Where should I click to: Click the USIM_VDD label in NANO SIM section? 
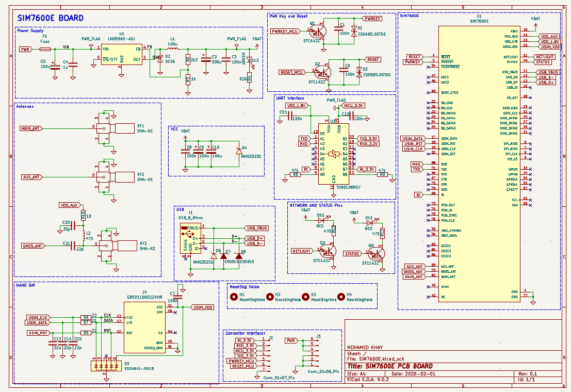pos(203,307)
